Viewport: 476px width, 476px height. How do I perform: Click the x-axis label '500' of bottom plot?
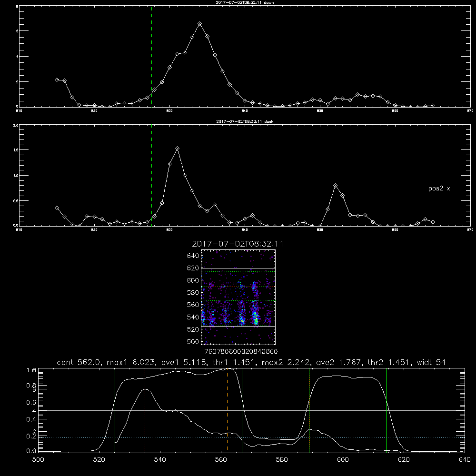(x=38, y=460)
